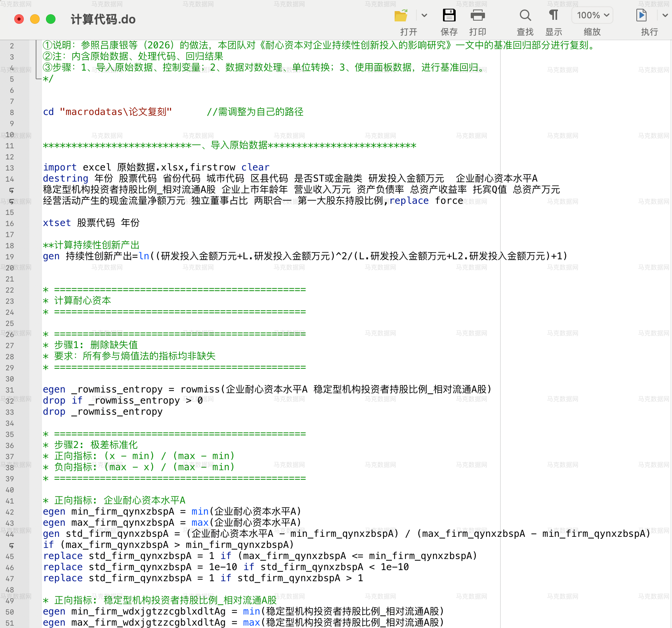Click the ②注: 内含原始数据 comment line
Viewport: 672px width, 628px height.
pyautogui.click(x=133, y=56)
